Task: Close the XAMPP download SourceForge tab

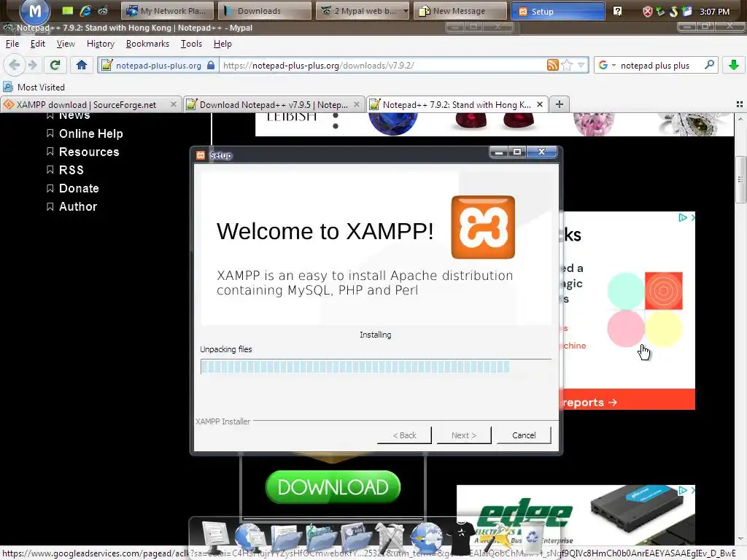Action: click(174, 104)
